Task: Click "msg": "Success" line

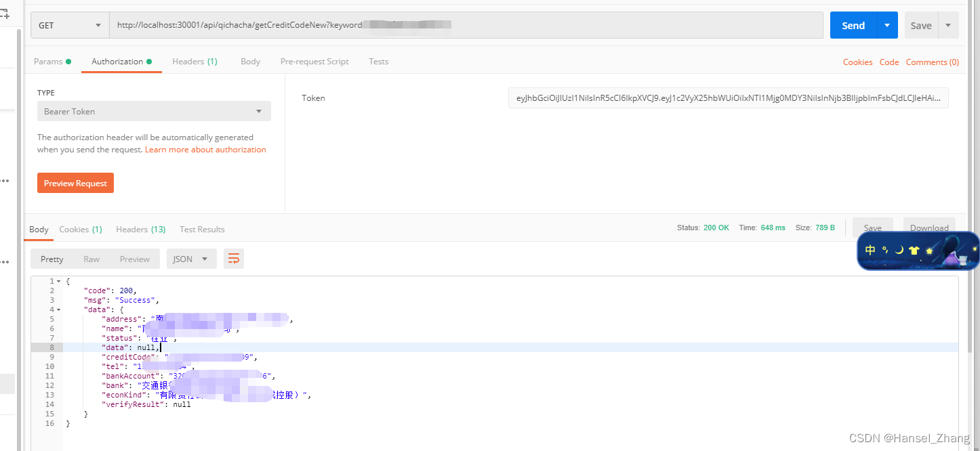Action: 121,300
